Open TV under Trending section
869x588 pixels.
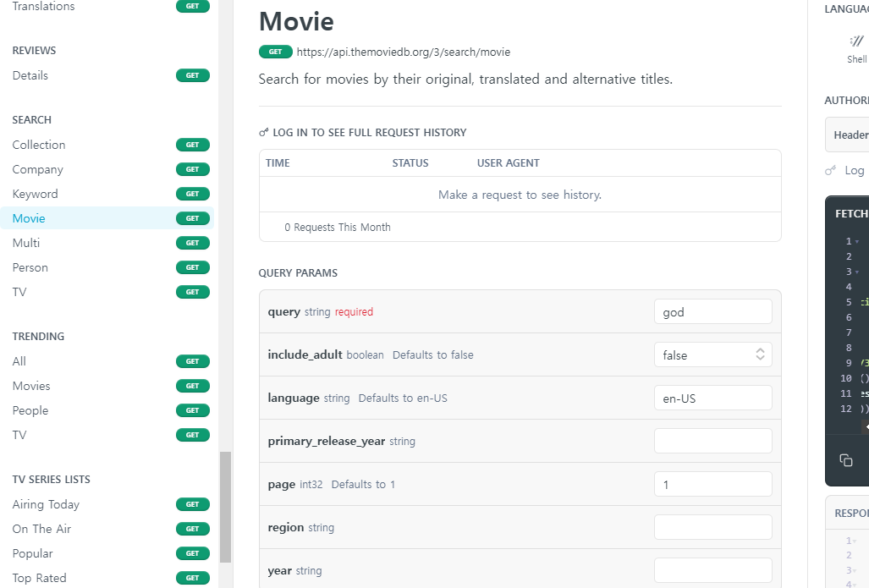coord(107,435)
